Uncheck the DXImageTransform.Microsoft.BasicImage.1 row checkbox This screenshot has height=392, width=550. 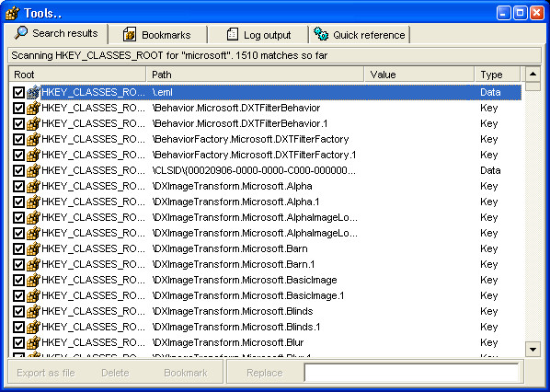coord(18,296)
